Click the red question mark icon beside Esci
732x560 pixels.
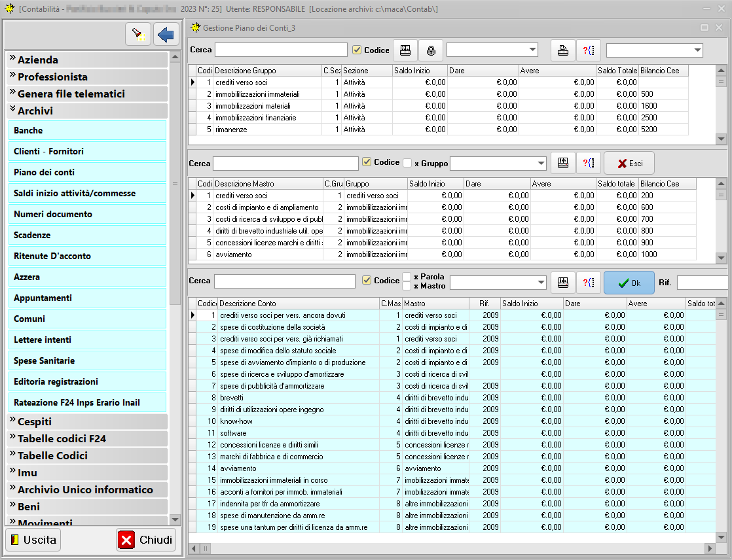coord(589,163)
